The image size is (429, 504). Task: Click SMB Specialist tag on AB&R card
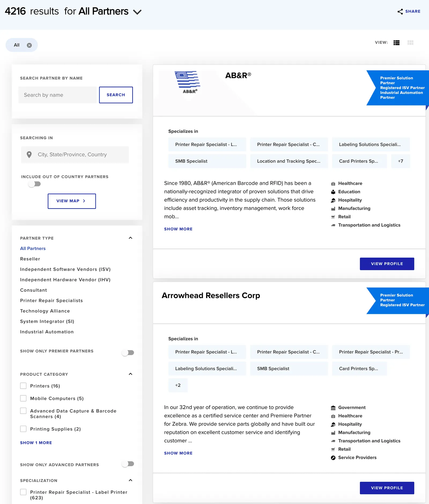click(207, 161)
